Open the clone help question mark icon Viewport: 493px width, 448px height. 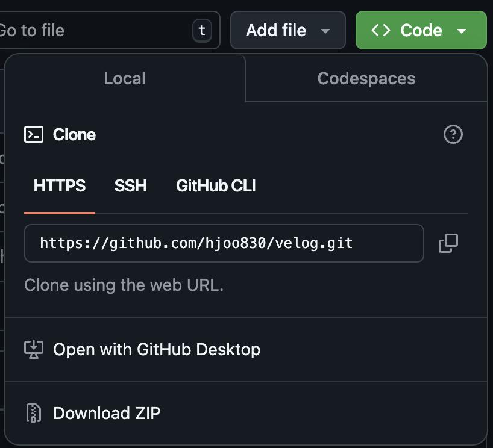pyautogui.click(x=454, y=134)
